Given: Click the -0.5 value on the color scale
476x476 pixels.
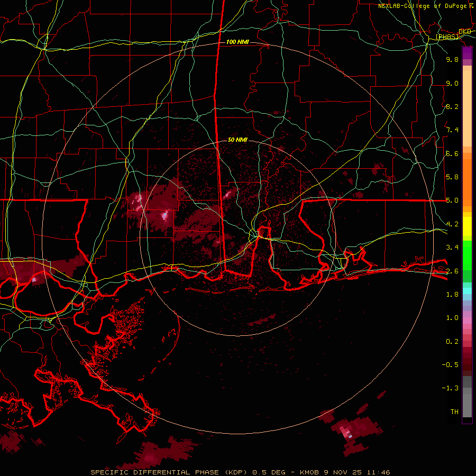Looking at the screenshot, I should pos(450,365).
